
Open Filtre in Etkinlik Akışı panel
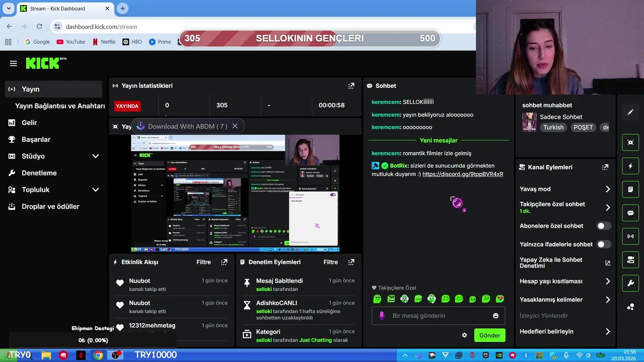pyautogui.click(x=204, y=262)
